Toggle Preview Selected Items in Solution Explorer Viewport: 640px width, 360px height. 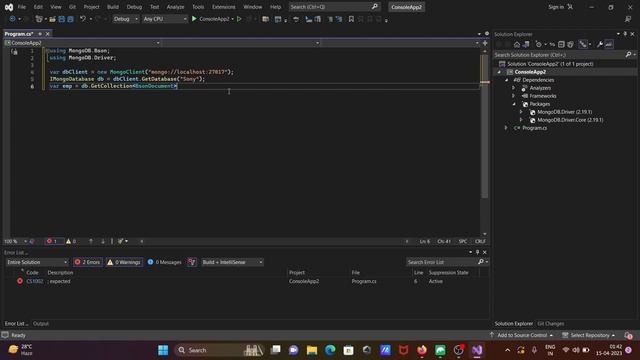click(x=609, y=44)
